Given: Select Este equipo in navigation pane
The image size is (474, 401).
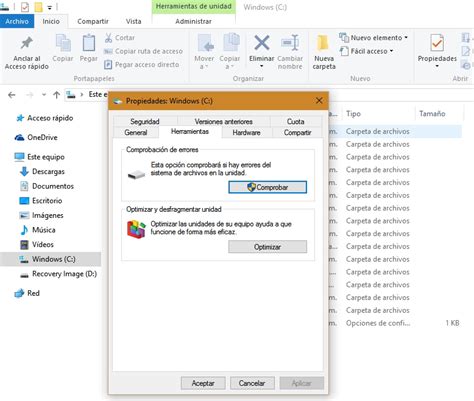Looking at the screenshot, I should [40, 157].
